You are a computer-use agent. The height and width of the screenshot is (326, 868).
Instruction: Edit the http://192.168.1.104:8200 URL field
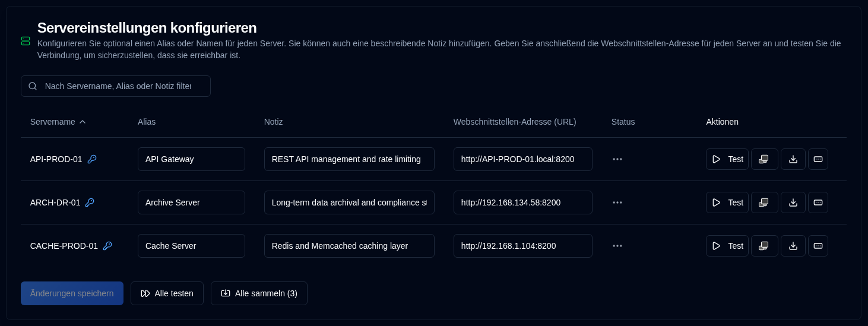[x=523, y=246]
